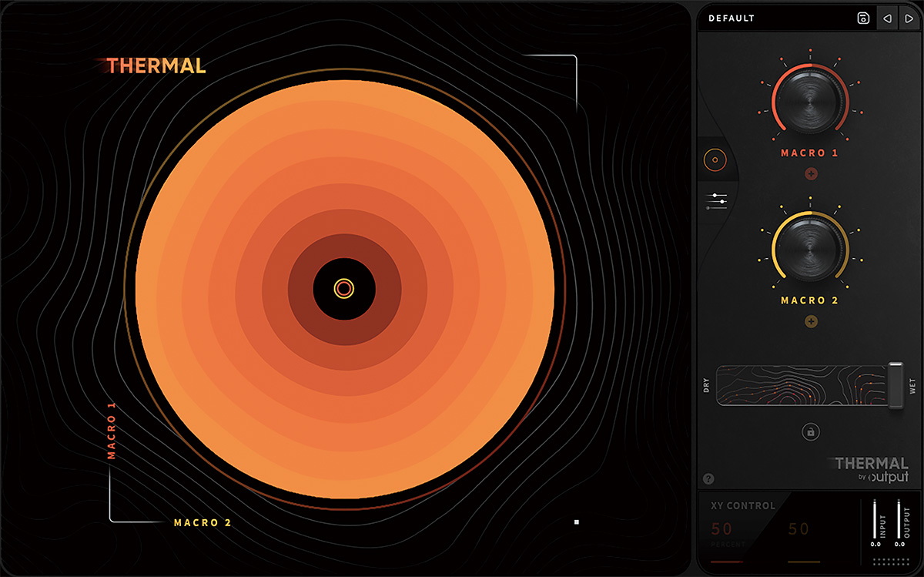
Task: Click the XY puck at circle center
Action: tap(343, 288)
